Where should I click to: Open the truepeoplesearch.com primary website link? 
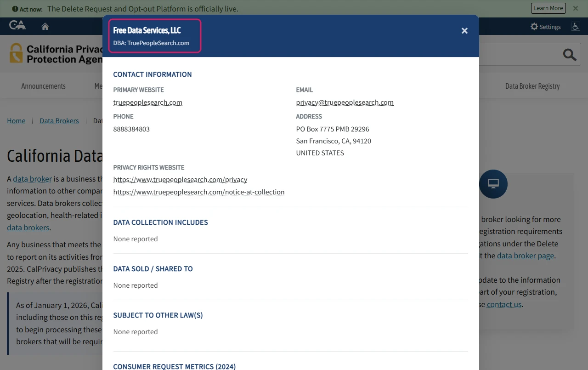point(148,102)
